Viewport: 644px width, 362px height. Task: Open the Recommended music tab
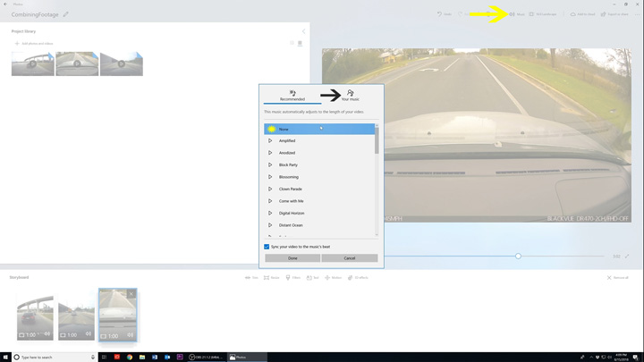click(292, 95)
